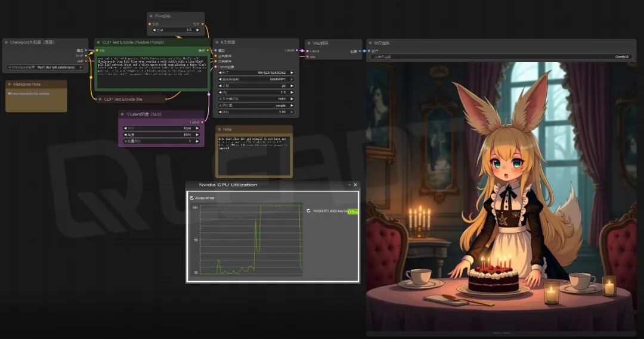Close the Nvidia GPU Utilization window
644x339 pixels.
coord(355,185)
